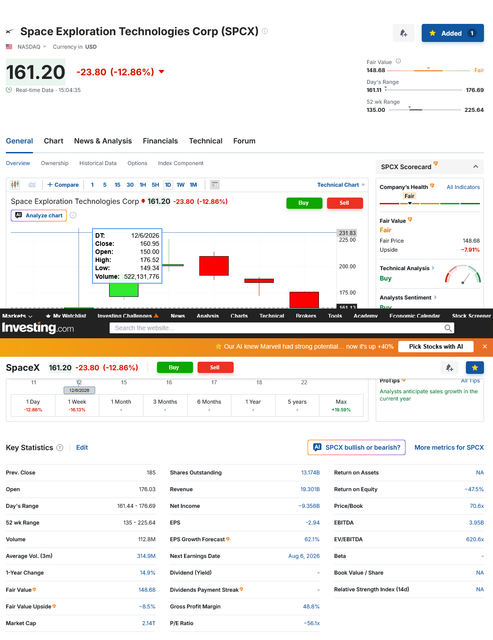Select the 1D chart interval
This screenshot has height=640, width=493.
tap(168, 185)
